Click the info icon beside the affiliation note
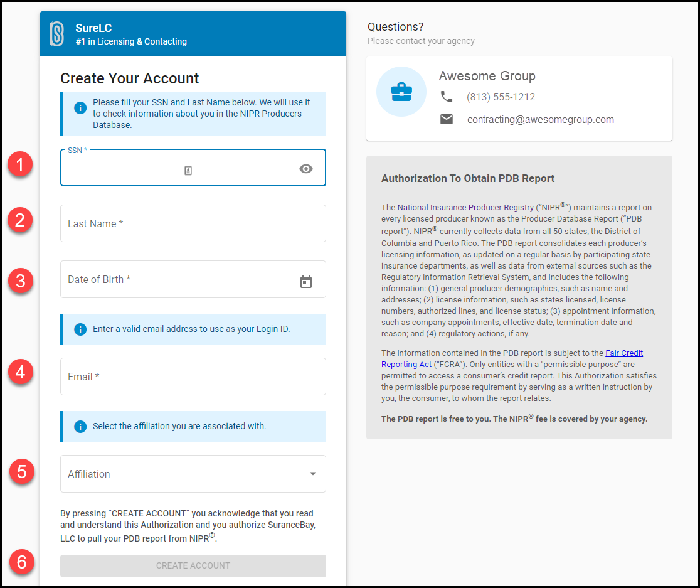Viewport: 700px width, 588px height. coord(80,426)
